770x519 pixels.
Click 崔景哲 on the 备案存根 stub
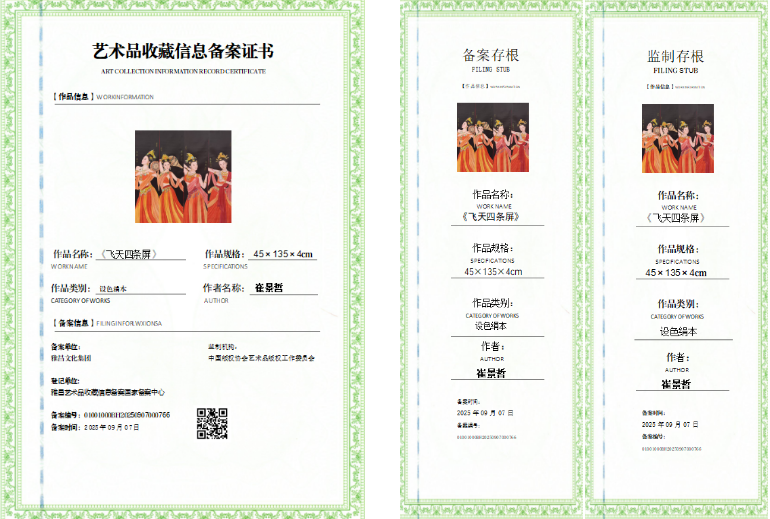click(491, 373)
